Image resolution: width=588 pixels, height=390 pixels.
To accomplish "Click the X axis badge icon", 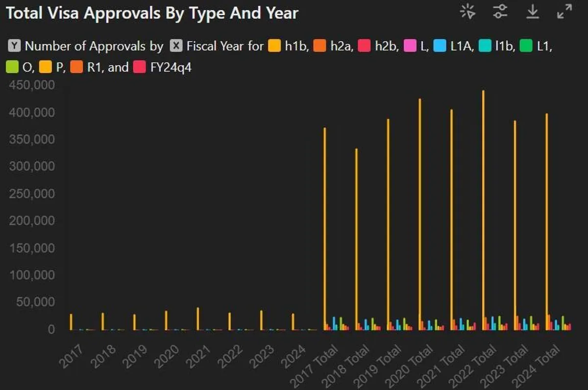I will click(176, 46).
